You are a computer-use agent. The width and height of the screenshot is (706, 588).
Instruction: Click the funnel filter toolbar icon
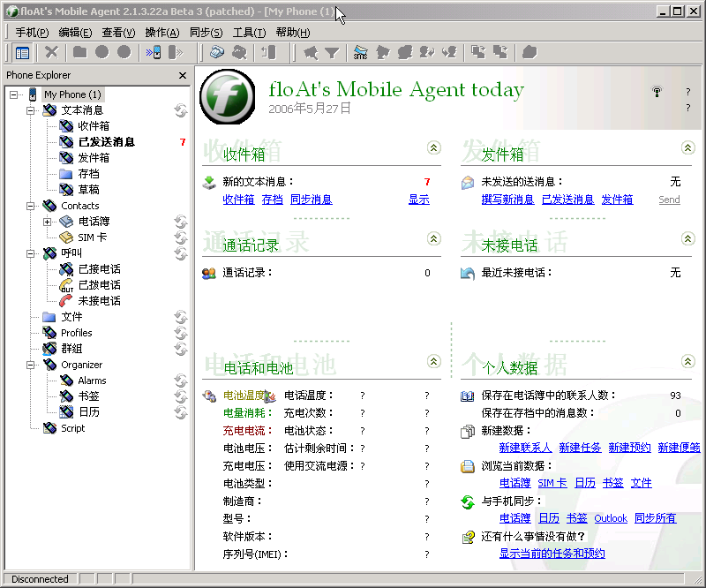pos(332,53)
